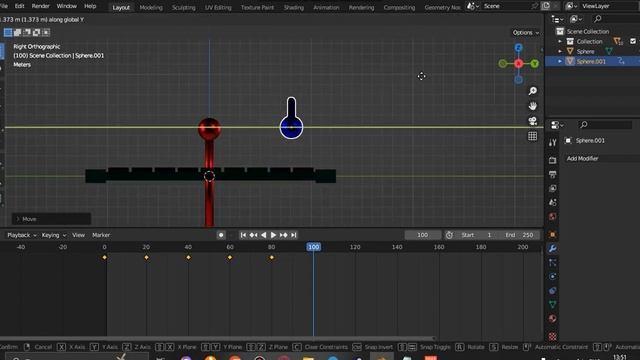Open the Window menu

coord(67,6)
